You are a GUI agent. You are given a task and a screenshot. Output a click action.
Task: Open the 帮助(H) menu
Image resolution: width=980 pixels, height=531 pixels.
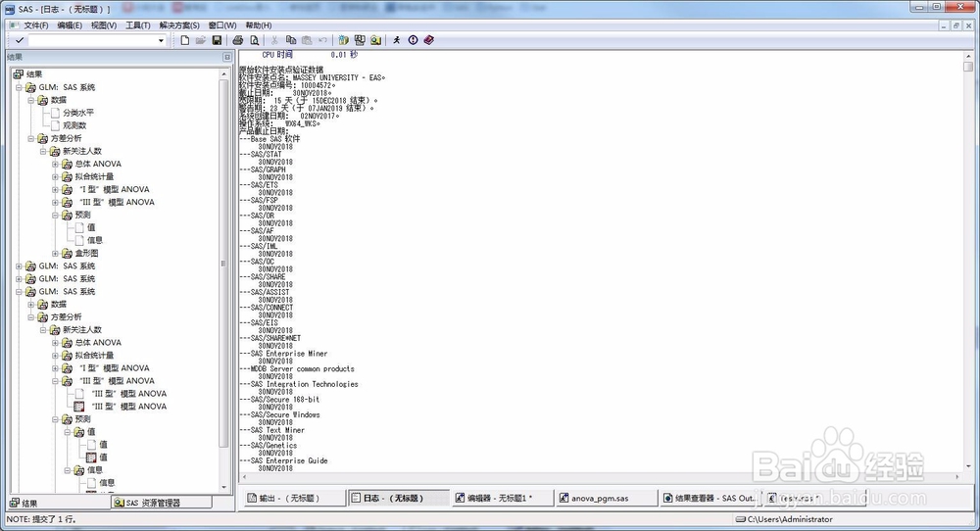coord(258,25)
